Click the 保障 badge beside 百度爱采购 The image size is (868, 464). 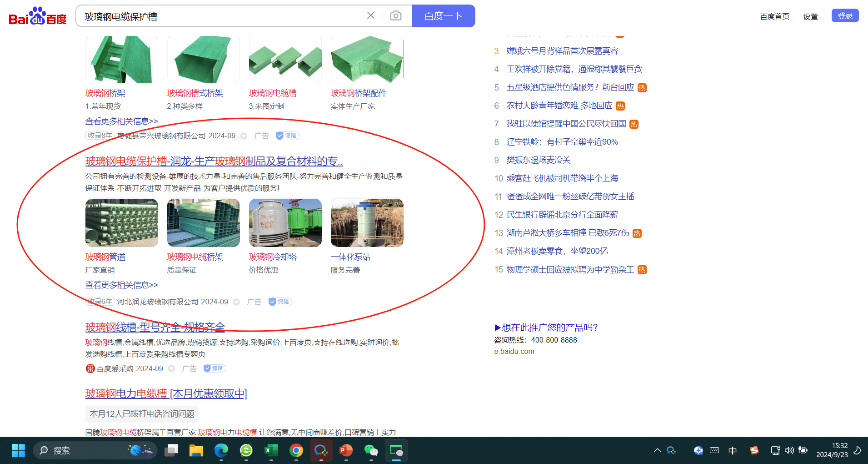click(214, 368)
